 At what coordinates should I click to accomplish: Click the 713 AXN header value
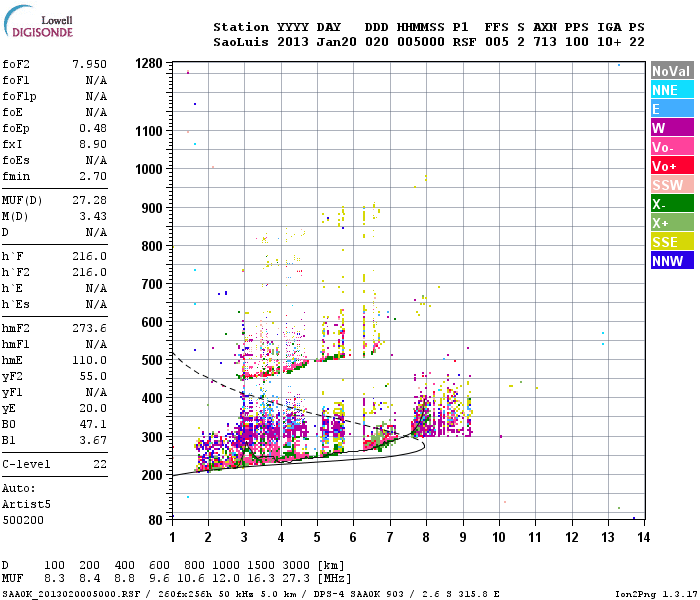point(545,42)
